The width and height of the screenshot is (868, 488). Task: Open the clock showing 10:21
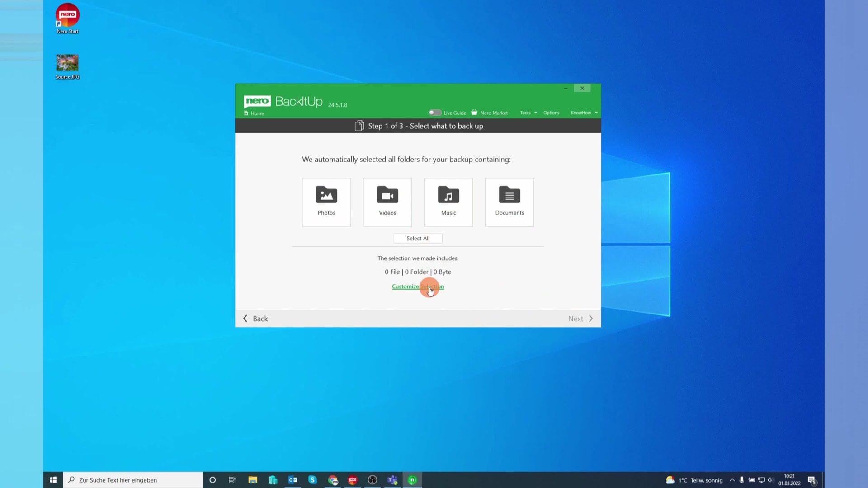pyautogui.click(x=789, y=480)
